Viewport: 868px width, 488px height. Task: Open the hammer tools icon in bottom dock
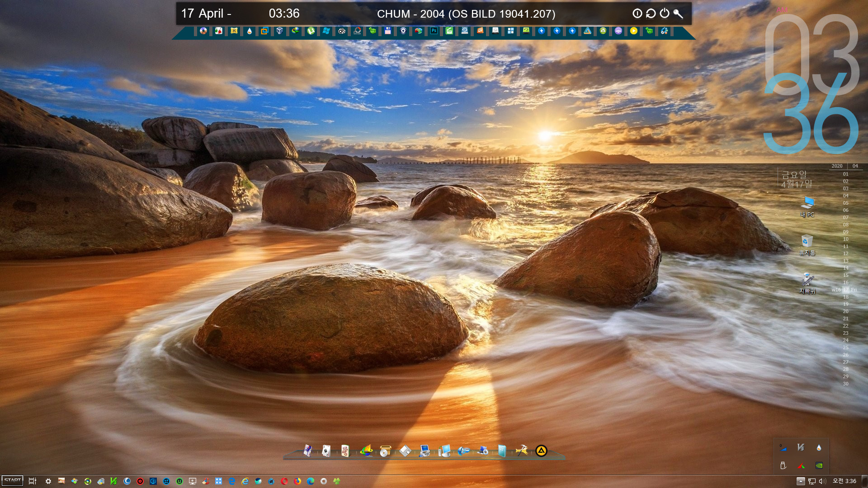tap(522, 450)
